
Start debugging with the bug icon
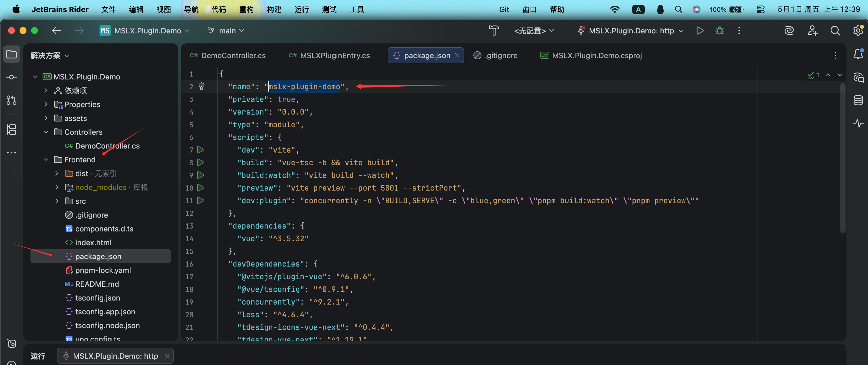pyautogui.click(x=719, y=31)
